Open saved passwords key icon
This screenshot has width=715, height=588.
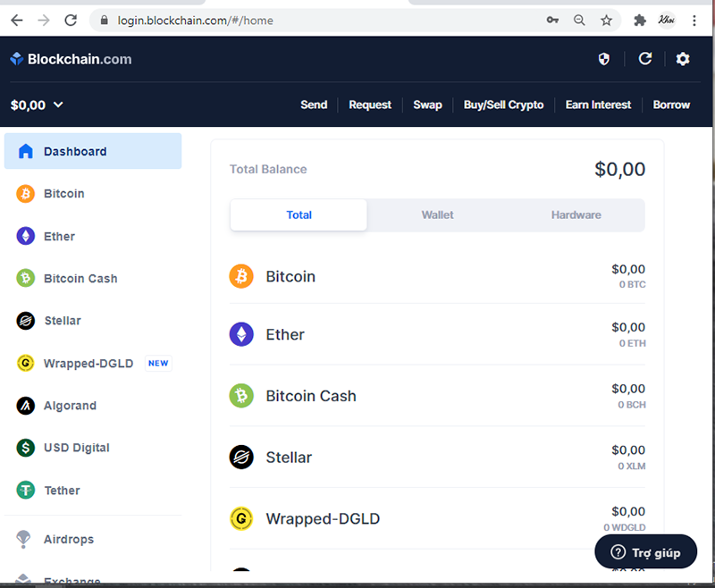552,20
